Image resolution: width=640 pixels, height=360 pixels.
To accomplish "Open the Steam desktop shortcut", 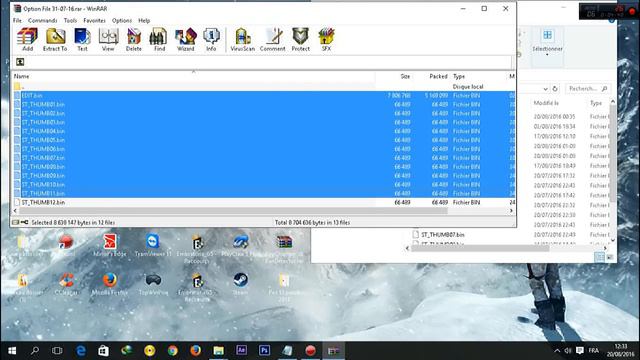I will click(x=240, y=284).
